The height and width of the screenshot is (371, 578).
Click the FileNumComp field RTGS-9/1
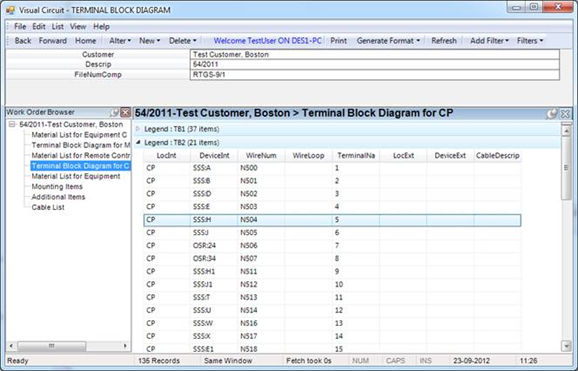click(x=375, y=74)
